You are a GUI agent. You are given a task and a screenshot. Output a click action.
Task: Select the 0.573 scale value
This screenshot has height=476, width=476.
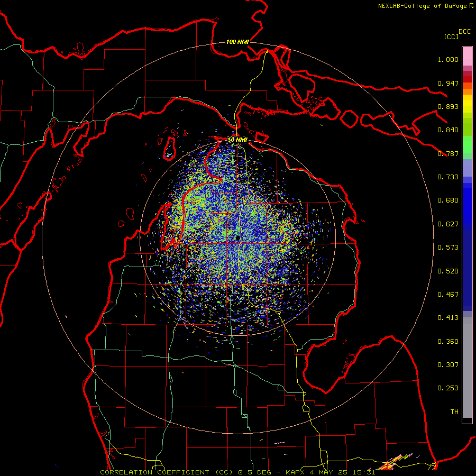coord(448,248)
